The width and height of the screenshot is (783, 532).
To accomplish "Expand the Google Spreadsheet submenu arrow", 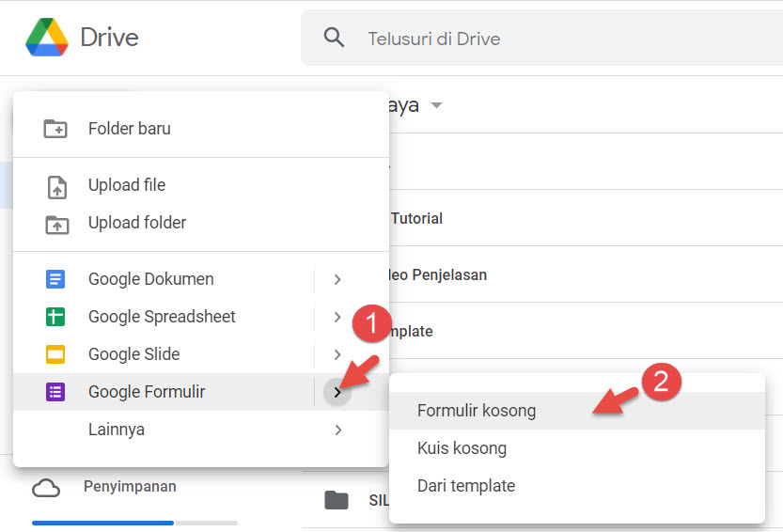I will 337,317.
